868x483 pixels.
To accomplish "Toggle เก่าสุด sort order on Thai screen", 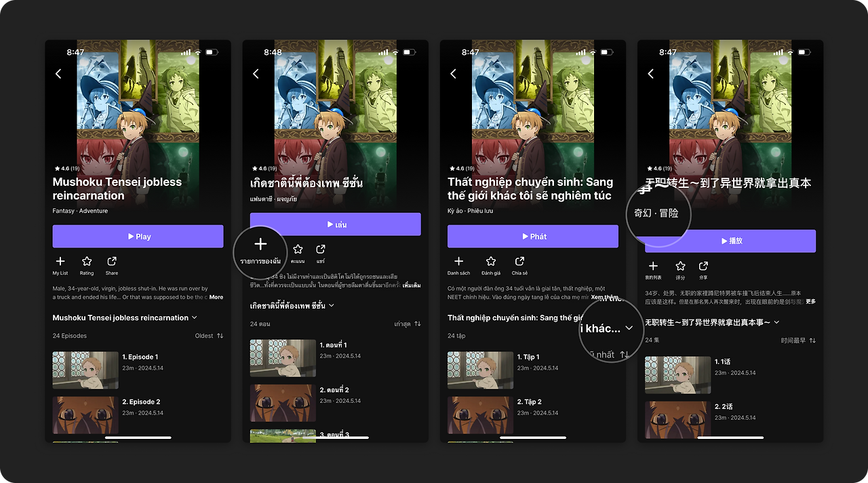I will (x=408, y=324).
